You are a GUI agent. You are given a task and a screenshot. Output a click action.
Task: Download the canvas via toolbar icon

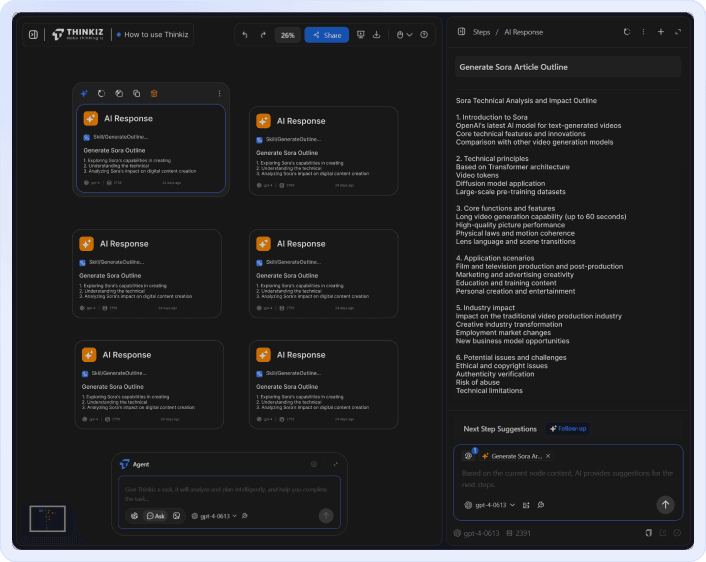coord(376,35)
